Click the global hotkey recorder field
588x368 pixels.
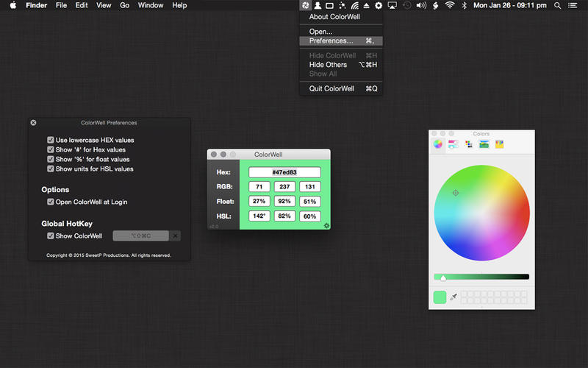(141, 236)
